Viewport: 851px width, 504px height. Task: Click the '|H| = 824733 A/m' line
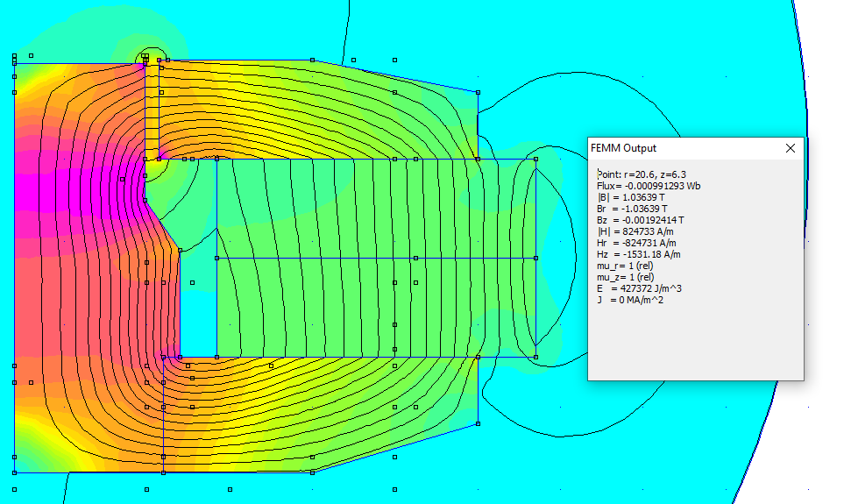[635, 231]
